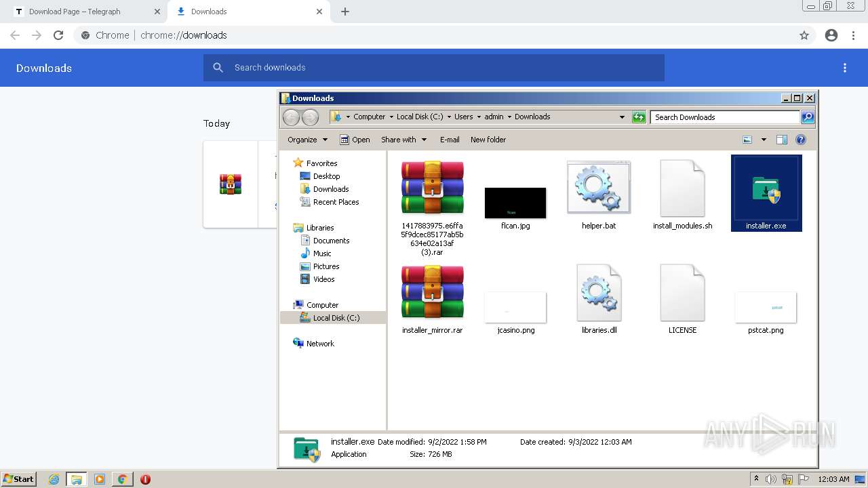
Task: Switch to Chrome via taskbar icon
Action: pyautogui.click(x=123, y=479)
